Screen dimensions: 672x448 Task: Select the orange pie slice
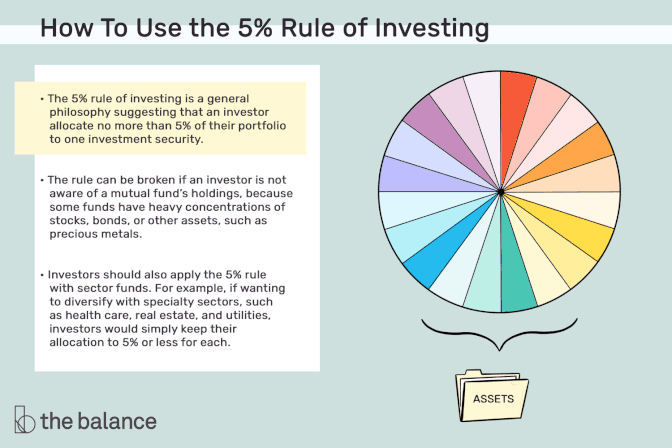(x=576, y=152)
